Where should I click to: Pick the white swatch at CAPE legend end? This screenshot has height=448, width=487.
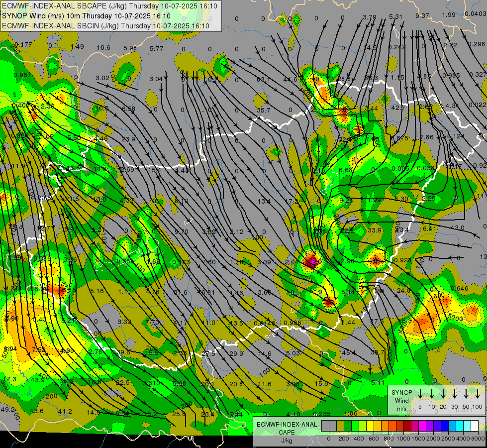(x=474, y=426)
